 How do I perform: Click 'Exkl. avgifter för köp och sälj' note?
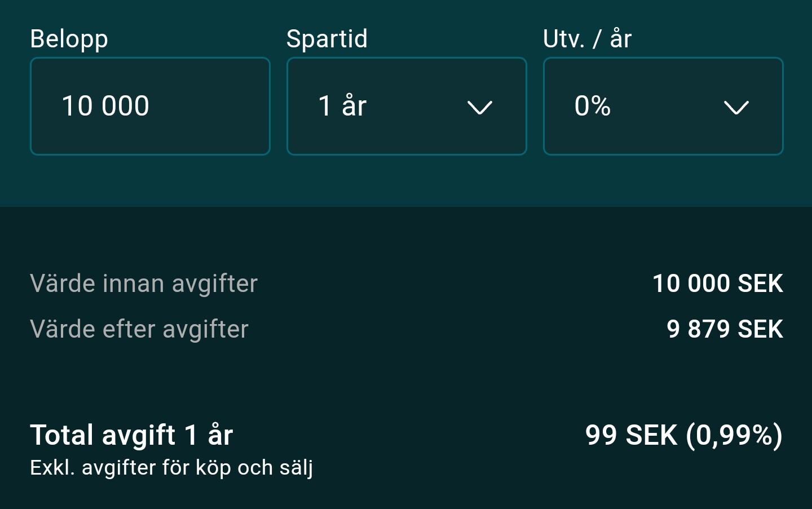(171, 467)
